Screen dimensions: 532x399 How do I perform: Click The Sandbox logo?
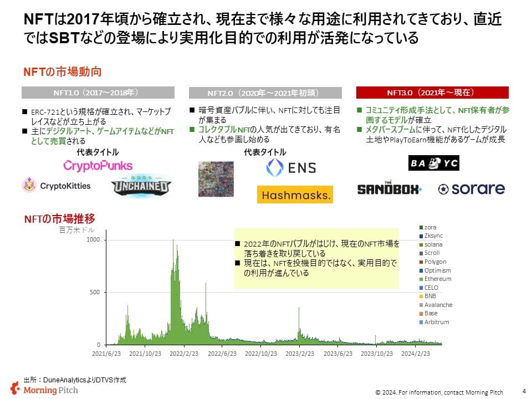pos(390,188)
